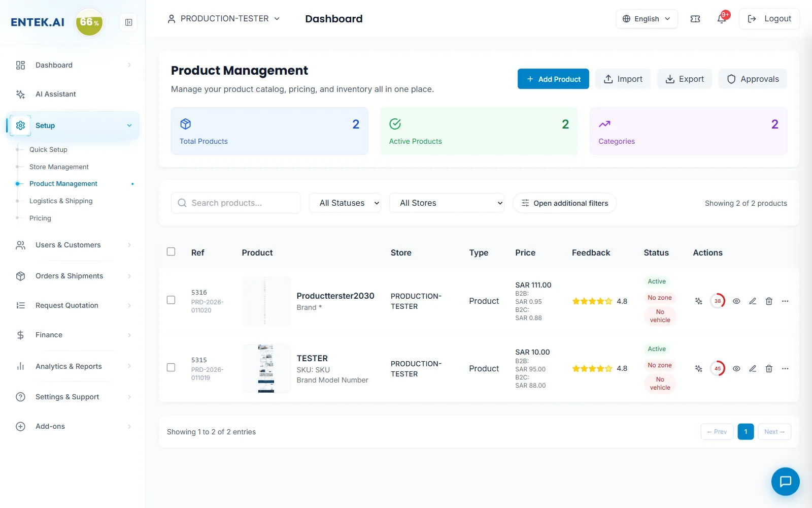Click the AI sparkle icon for Productterster2030

pyautogui.click(x=699, y=301)
